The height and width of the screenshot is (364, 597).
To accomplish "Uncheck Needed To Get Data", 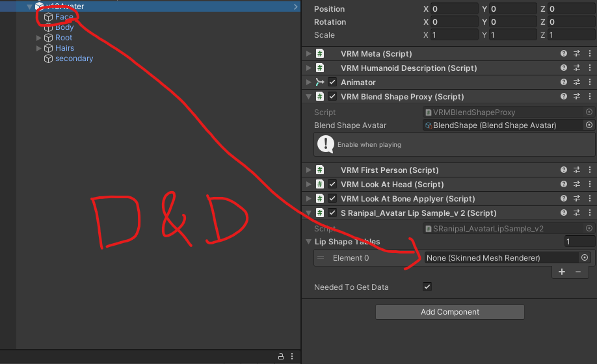I will (427, 287).
